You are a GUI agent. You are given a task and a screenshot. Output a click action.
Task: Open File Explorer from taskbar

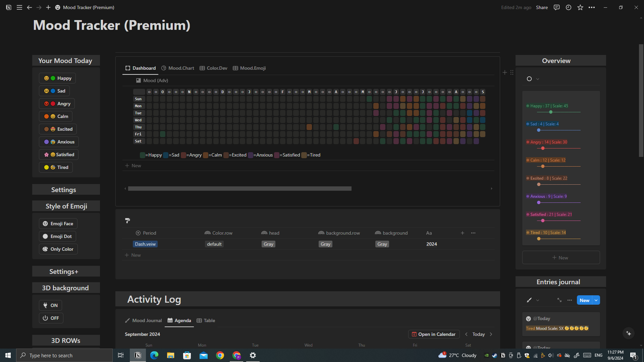[x=171, y=355]
